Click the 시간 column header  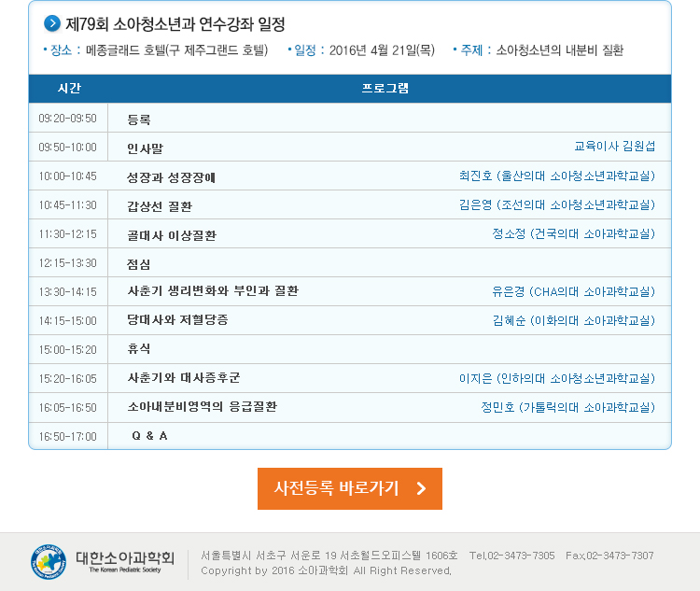point(69,89)
